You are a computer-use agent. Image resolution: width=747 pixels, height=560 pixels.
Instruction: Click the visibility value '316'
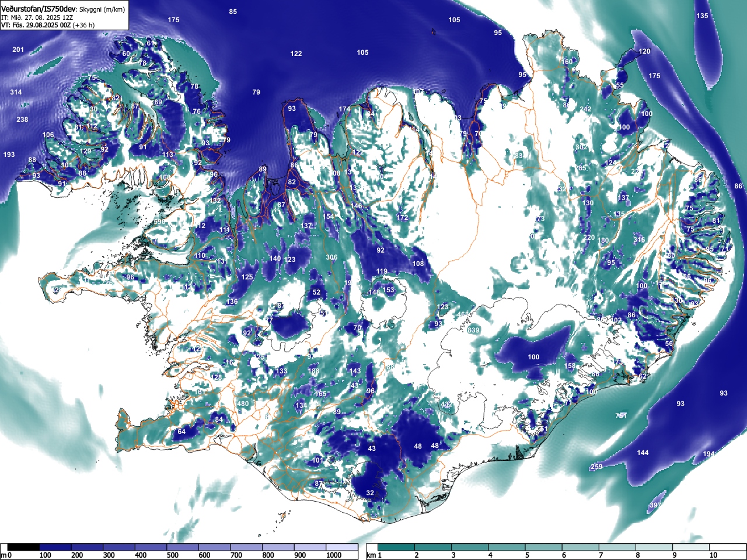click(x=639, y=240)
